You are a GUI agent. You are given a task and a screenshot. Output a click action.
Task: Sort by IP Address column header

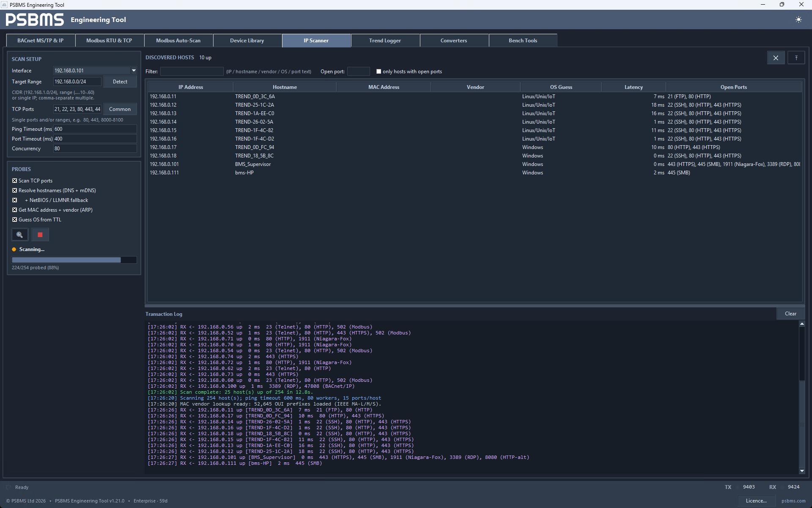click(x=191, y=87)
